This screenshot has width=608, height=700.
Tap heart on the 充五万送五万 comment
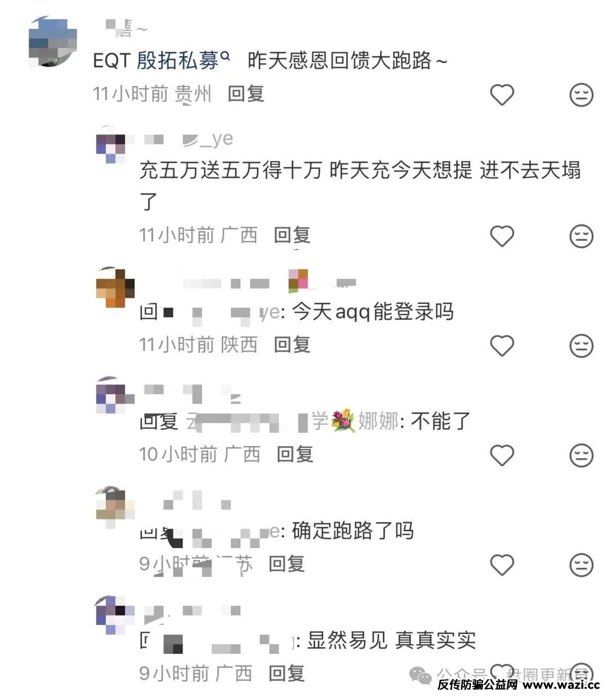502,236
